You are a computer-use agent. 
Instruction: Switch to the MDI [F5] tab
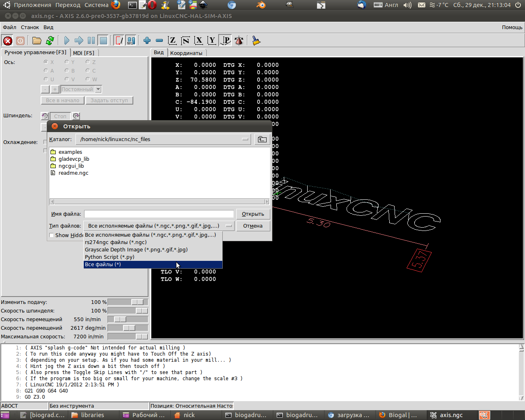[84, 53]
